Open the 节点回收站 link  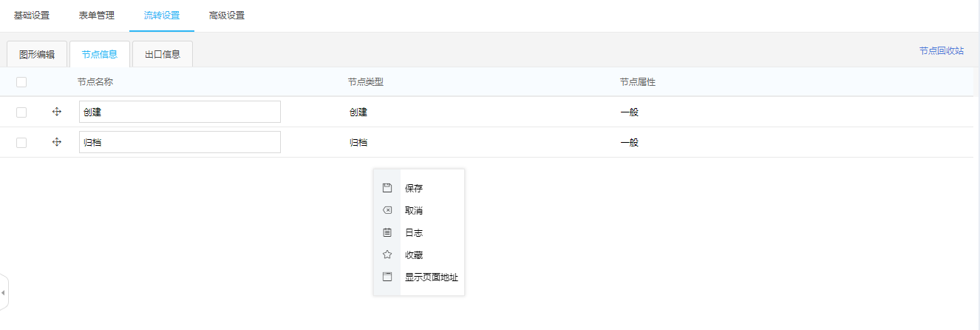coord(942,51)
